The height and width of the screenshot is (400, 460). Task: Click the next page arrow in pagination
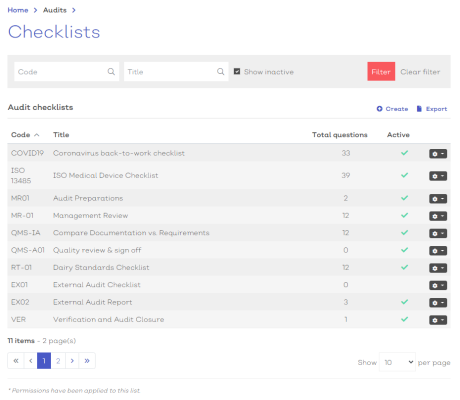click(72, 361)
